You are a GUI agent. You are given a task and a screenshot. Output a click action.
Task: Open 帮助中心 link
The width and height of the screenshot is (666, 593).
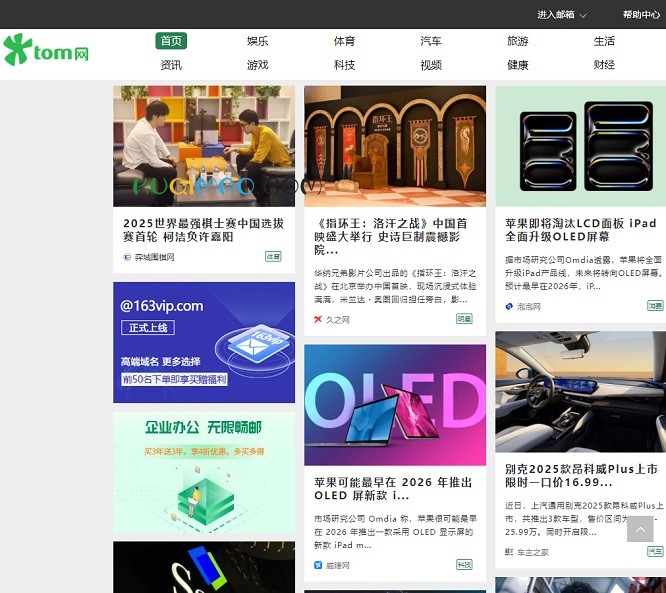tap(641, 15)
